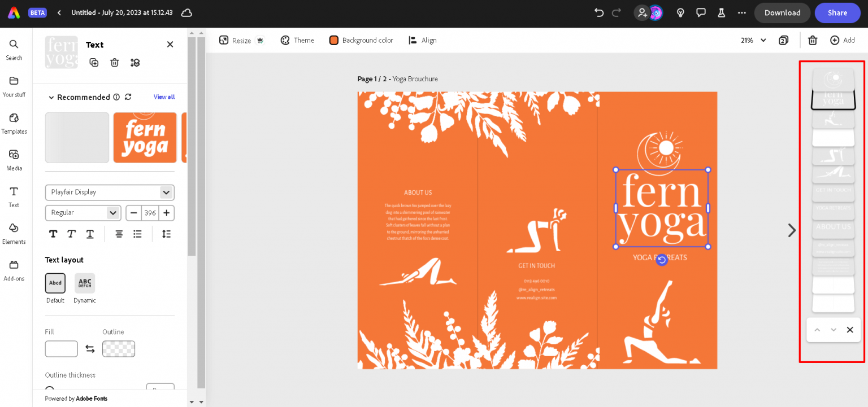Viewport: 868px width, 407px height.
Task: Click the Fill color swatch
Action: click(x=61, y=348)
